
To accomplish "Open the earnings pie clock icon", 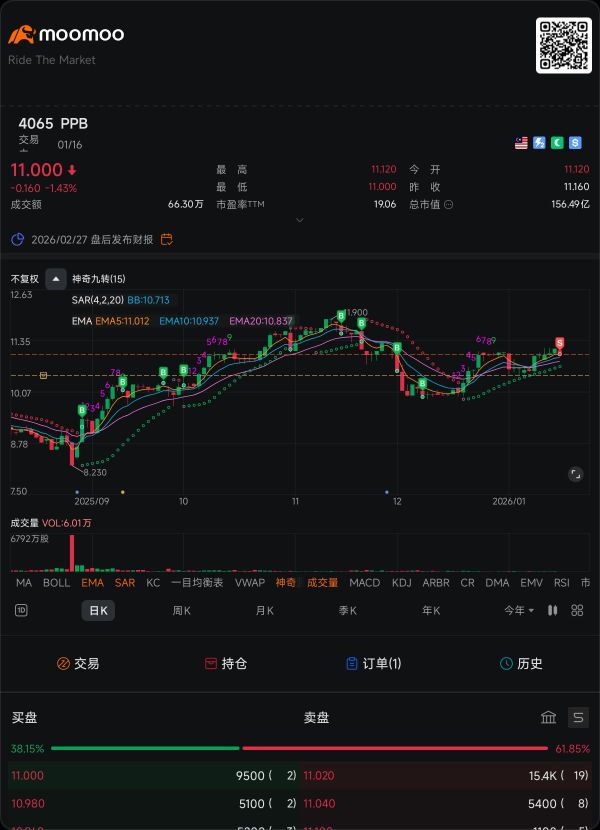I will [x=17, y=240].
